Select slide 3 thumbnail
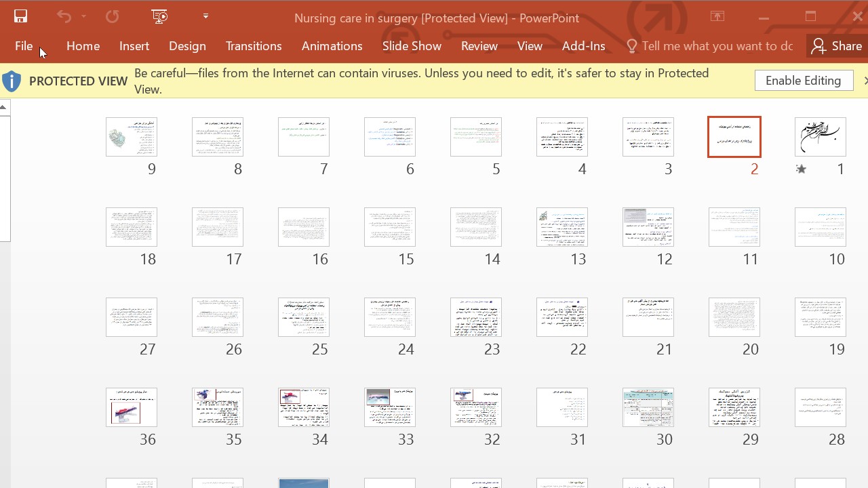Viewport: 868px width, 488px height. coord(648,137)
